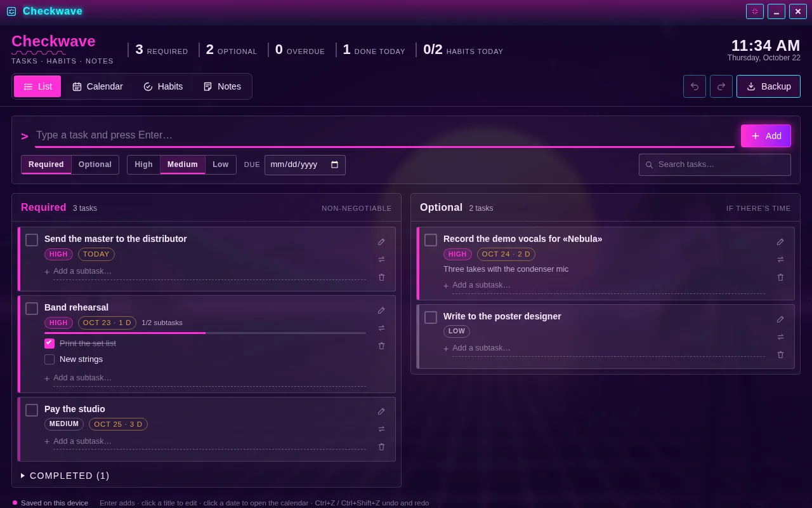Focus the 'Type a task' input field
The height and width of the screenshot is (508, 812).
(384, 135)
